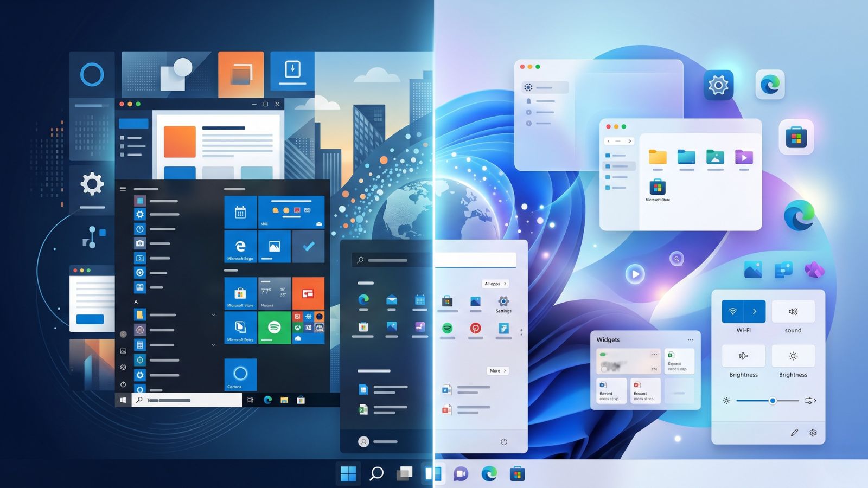Click the brightness slider handle
This screenshot has height=488, width=868.
coord(773,401)
